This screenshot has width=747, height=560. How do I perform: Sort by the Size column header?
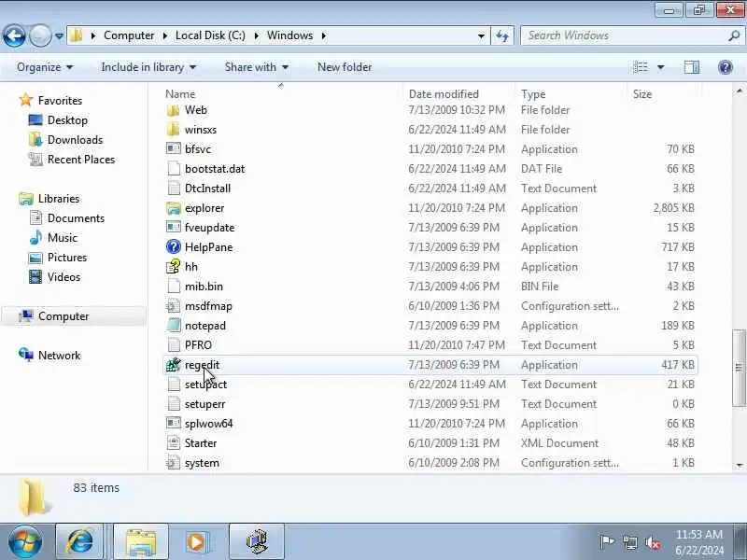[641, 94]
